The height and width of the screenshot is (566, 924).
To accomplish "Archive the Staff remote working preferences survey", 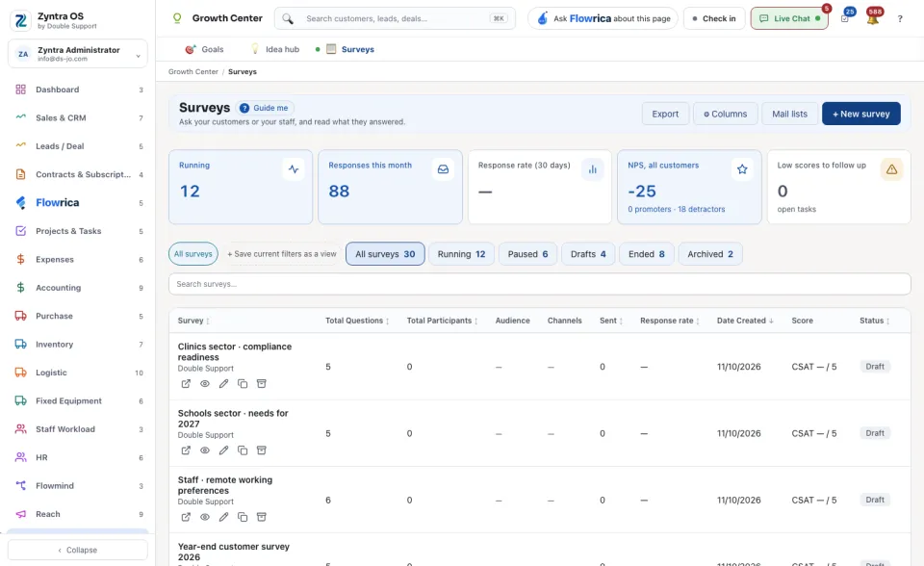I will (x=262, y=517).
